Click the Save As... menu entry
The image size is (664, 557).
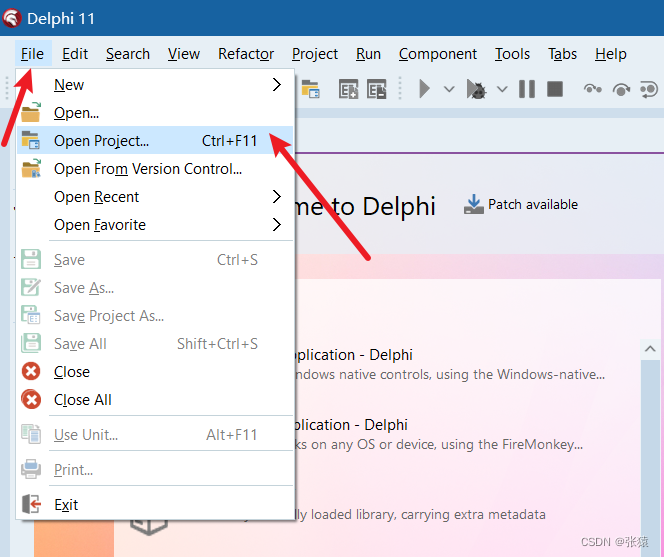155,288
